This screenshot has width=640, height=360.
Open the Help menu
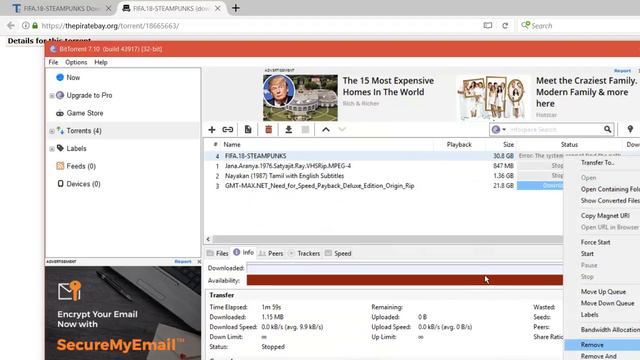(101, 62)
